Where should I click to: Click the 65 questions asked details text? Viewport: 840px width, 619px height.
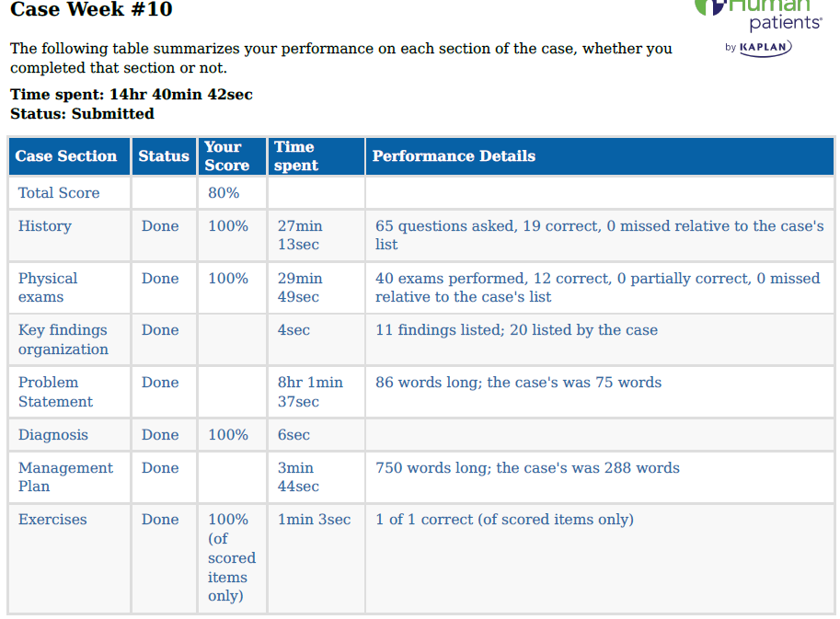(x=599, y=235)
